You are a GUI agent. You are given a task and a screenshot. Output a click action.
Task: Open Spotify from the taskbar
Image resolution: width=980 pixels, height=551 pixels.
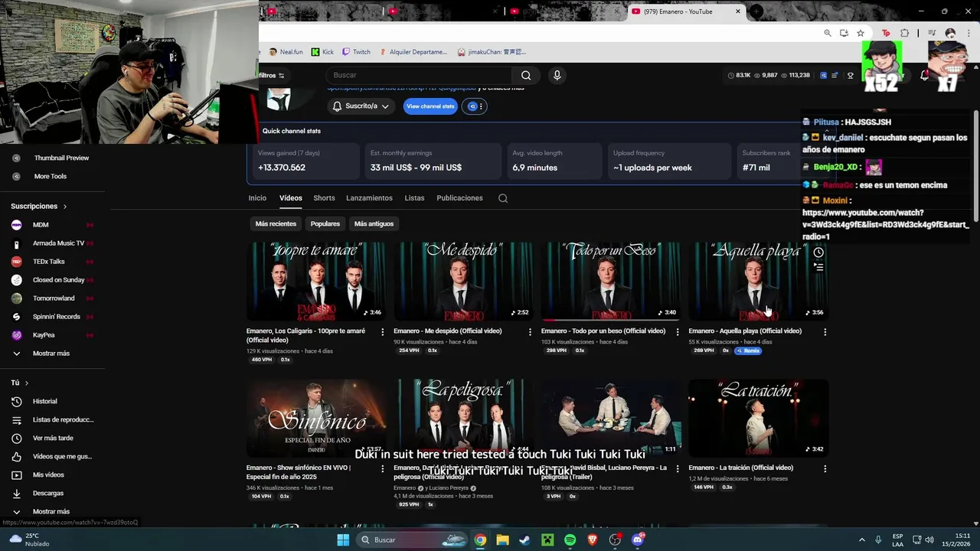pyautogui.click(x=570, y=540)
